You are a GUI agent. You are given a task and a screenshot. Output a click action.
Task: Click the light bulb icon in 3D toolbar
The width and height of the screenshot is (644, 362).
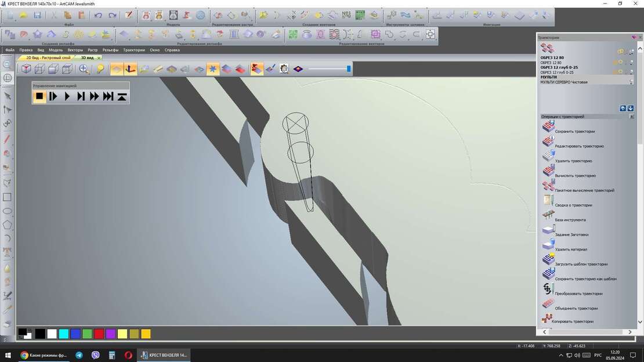(x=100, y=69)
